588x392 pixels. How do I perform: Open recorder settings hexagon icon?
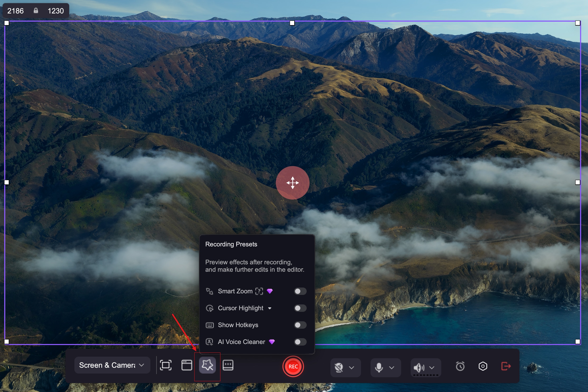click(483, 366)
